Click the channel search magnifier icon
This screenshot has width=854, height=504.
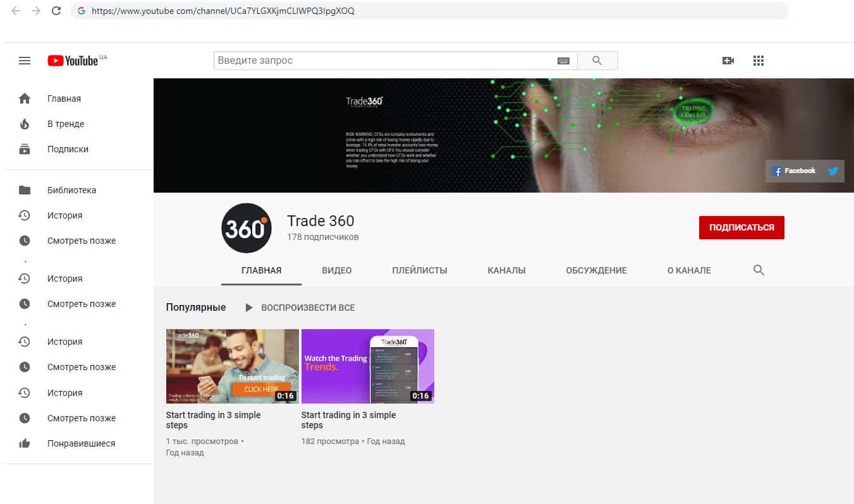click(x=759, y=270)
